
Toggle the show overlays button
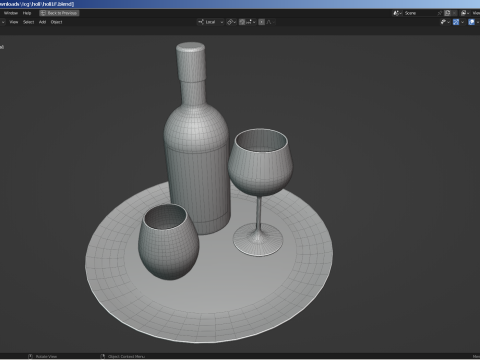(471, 22)
